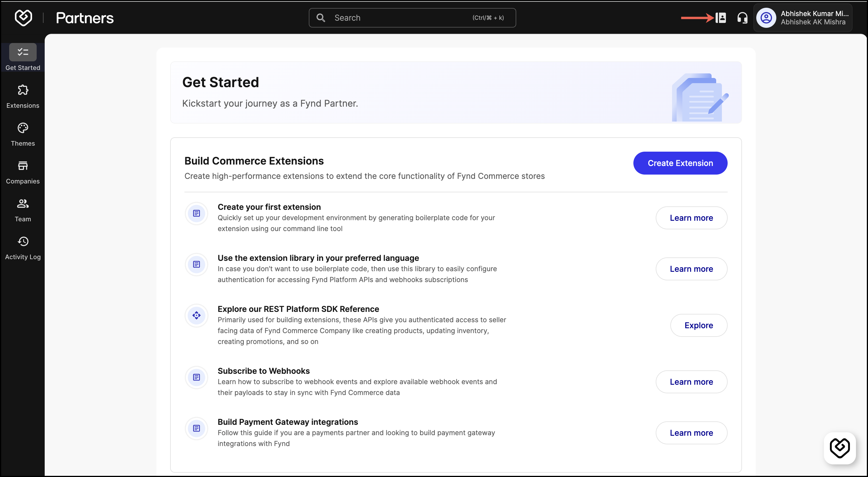868x477 pixels.
Task: Open the support headset icon
Action: tap(742, 18)
